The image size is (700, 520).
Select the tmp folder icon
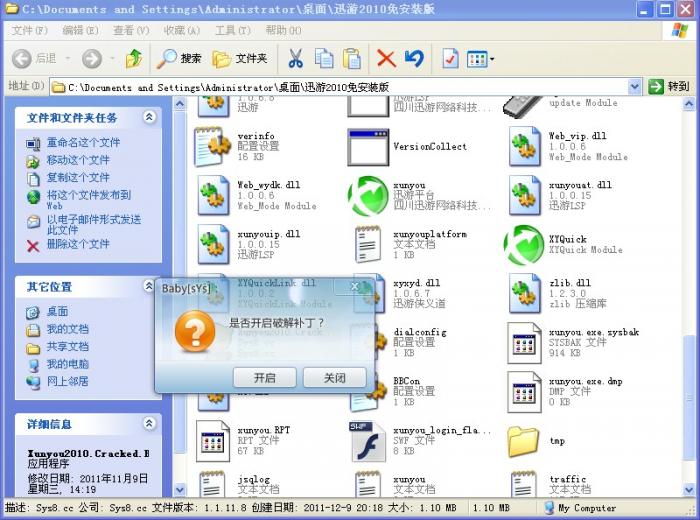524,441
